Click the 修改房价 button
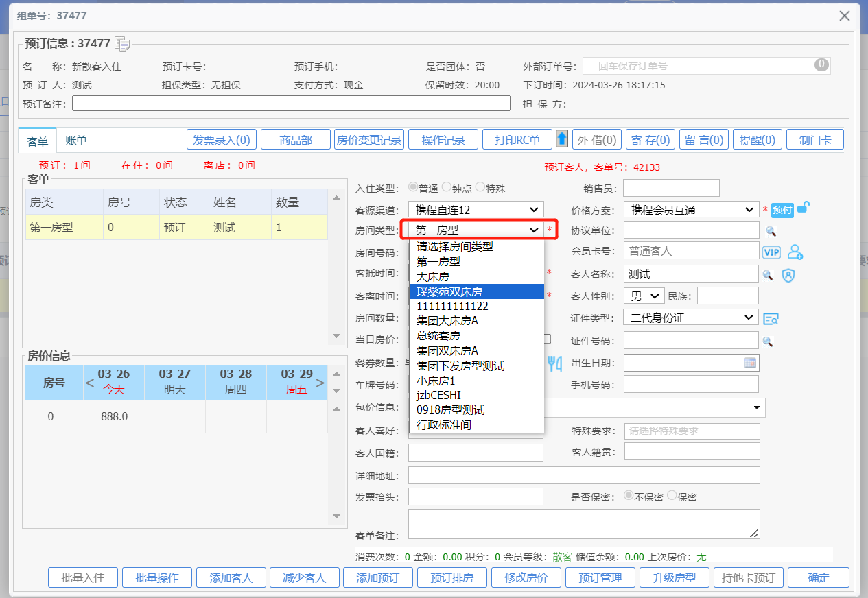 526,577
